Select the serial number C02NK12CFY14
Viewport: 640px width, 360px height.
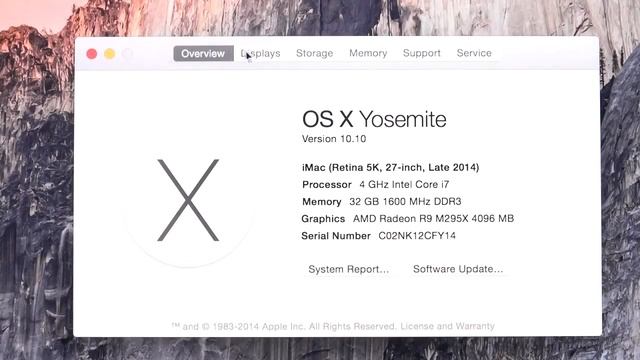point(417,236)
